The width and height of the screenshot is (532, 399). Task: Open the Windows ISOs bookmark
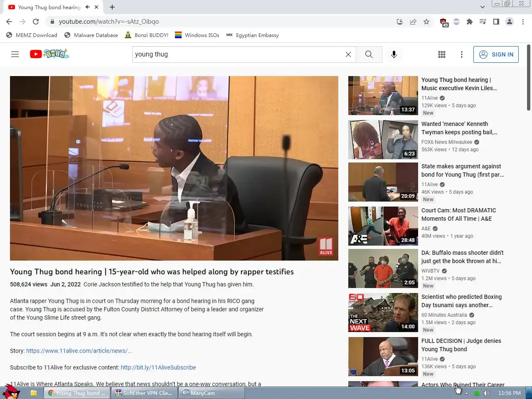click(x=197, y=35)
